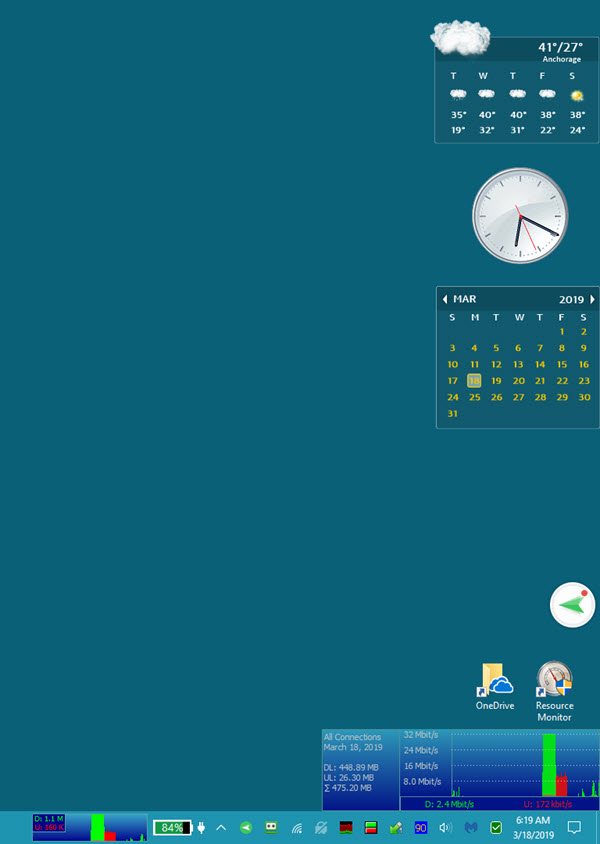Screen dimensions: 600x844
Task: Click the power plug tray icon
Action: (x=201, y=828)
